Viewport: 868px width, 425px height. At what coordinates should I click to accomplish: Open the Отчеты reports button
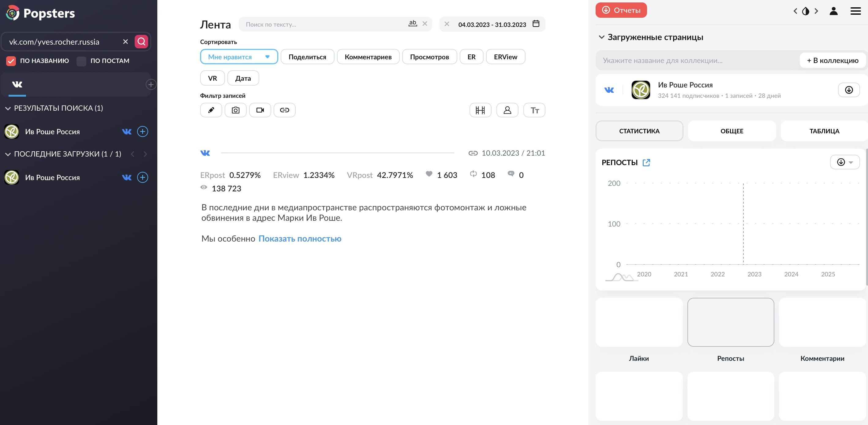[621, 10]
